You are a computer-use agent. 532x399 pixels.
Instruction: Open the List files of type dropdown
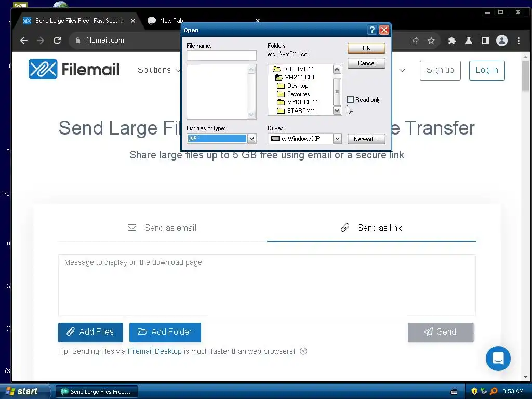[x=251, y=138]
